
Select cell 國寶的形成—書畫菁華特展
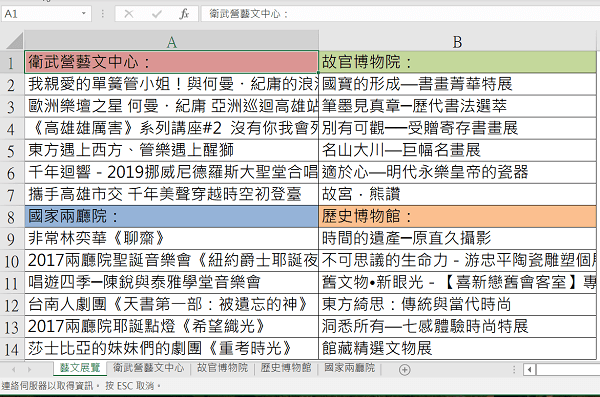point(457,84)
